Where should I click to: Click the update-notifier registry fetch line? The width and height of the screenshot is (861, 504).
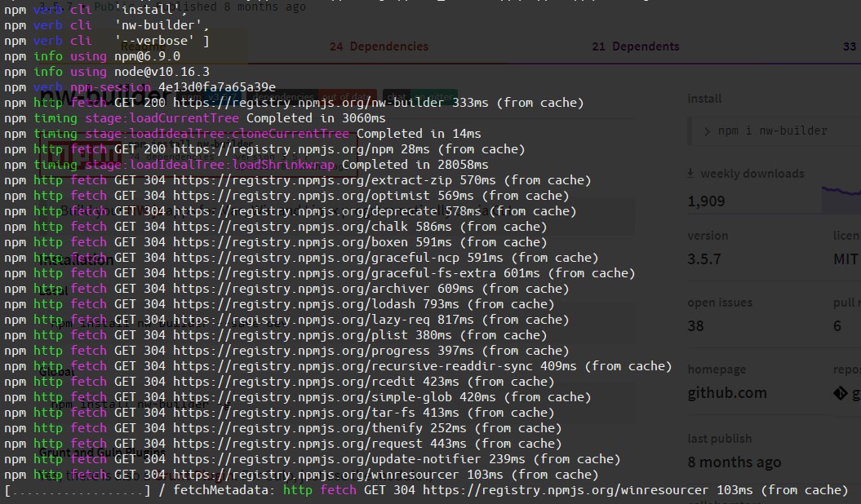click(313, 459)
